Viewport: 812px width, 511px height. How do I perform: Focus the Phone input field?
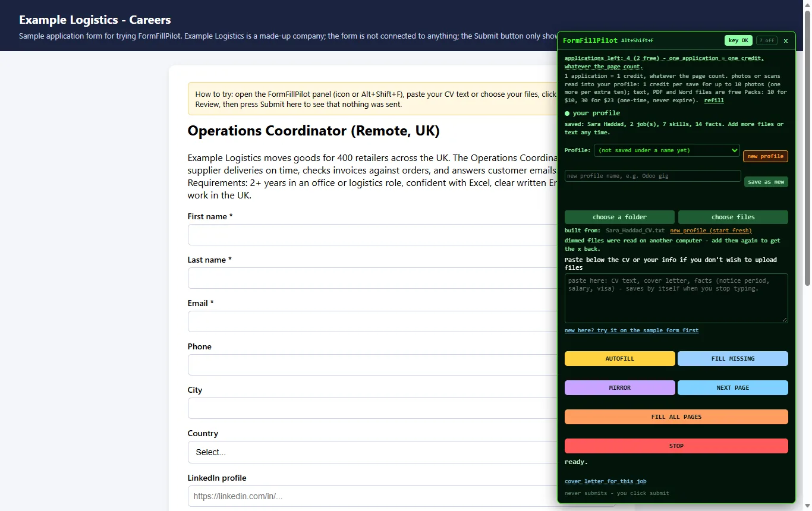pyautogui.click(x=373, y=365)
